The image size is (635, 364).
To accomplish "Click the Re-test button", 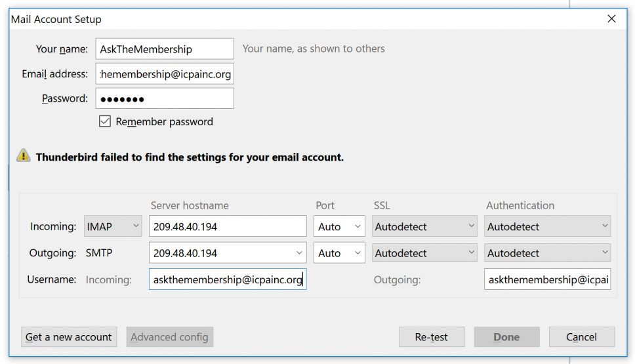I will [x=432, y=337].
